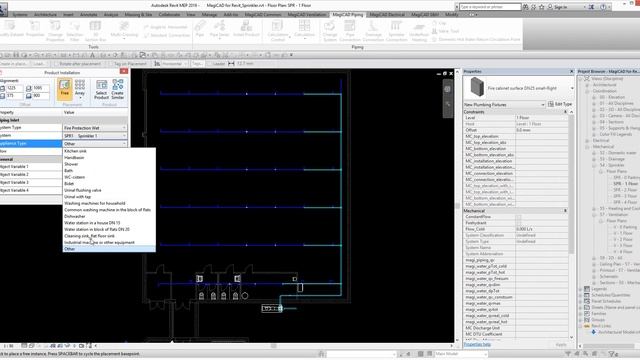Click Multi Crossing ribbon tool
The width and height of the screenshot is (640, 360).
[124, 29]
